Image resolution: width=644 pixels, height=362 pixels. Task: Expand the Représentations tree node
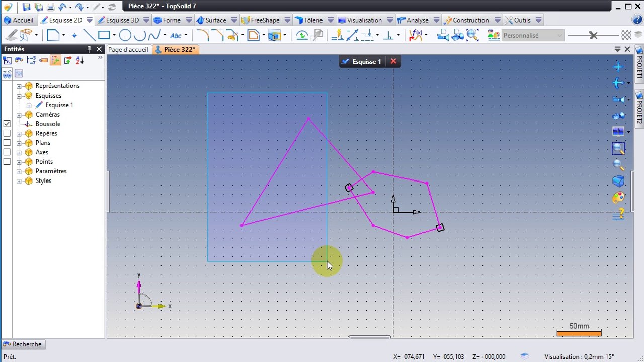(19, 86)
